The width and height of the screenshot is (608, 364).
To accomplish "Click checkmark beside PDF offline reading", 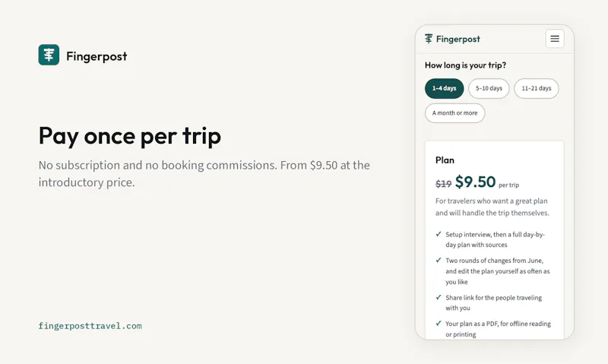I will coord(439,323).
